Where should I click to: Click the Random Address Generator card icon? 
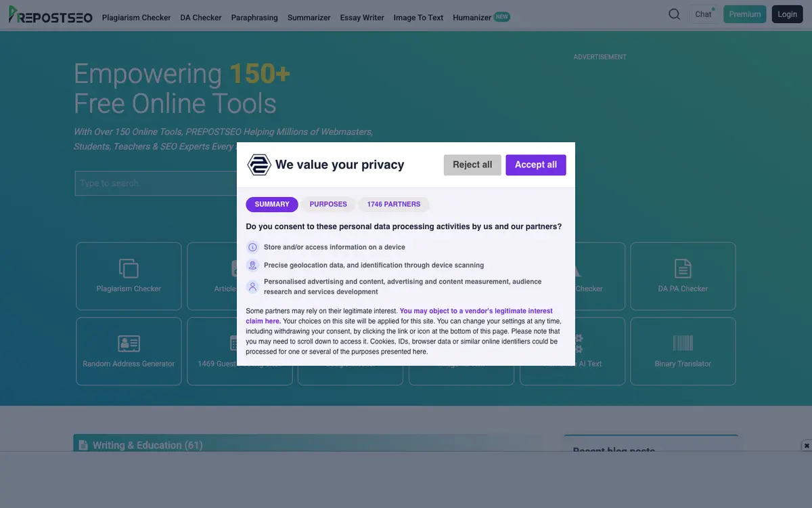(x=129, y=343)
